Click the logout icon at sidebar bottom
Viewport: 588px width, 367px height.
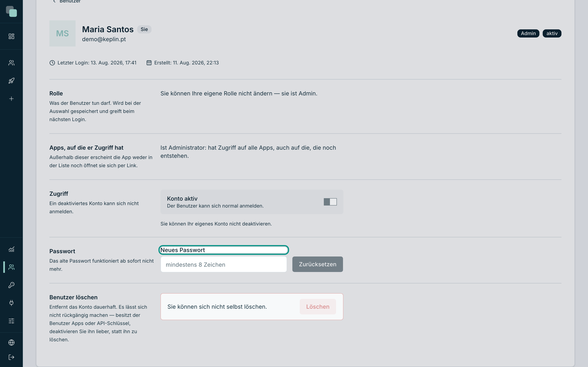point(11,357)
